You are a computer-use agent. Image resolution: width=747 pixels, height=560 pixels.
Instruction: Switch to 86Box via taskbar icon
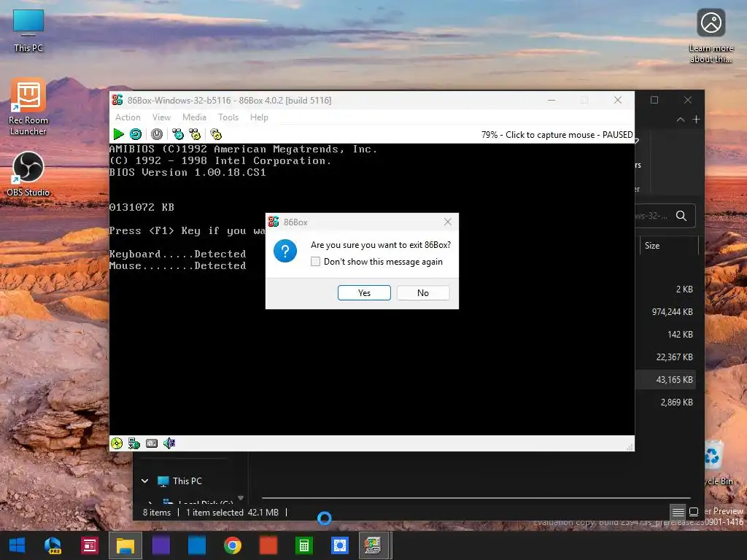coord(373,545)
